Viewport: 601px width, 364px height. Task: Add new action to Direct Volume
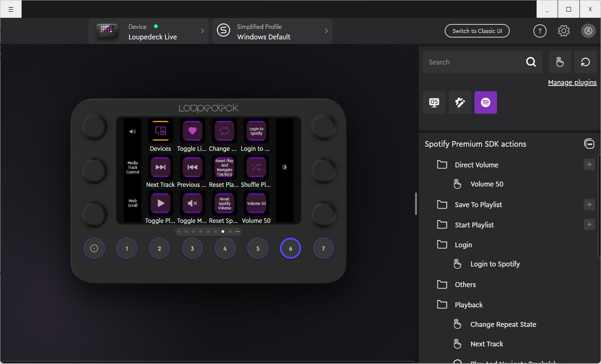click(589, 164)
